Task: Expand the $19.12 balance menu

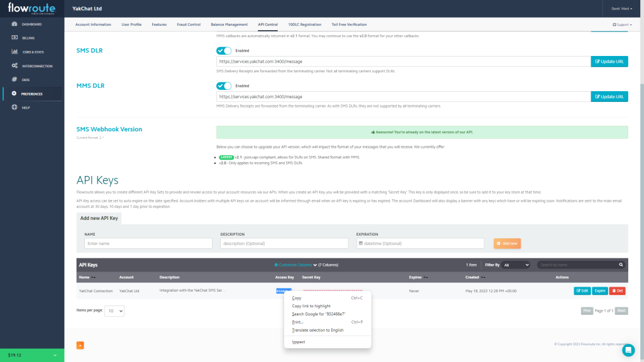Action: [x=32, y=355]
